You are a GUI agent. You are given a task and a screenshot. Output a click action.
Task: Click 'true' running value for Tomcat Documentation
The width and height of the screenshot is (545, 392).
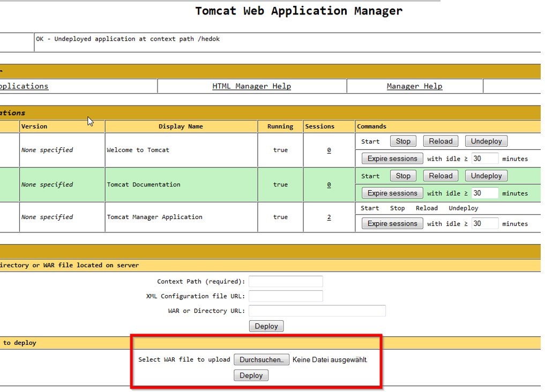[x=280, y=185]
